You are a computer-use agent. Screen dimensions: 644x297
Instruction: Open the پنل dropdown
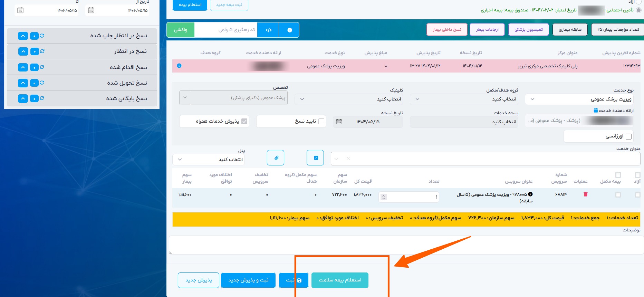[x=209, y=160]
